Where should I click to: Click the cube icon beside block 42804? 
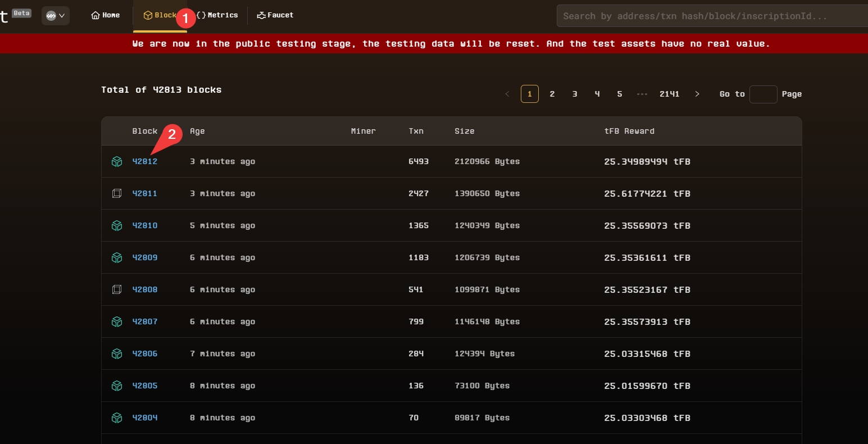[117, 418]
